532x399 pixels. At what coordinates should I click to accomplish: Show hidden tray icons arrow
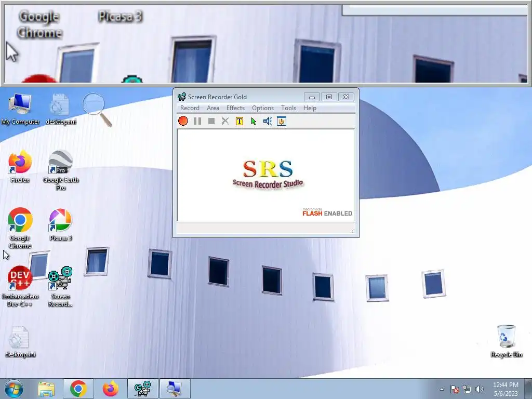(x=442, y=389)
